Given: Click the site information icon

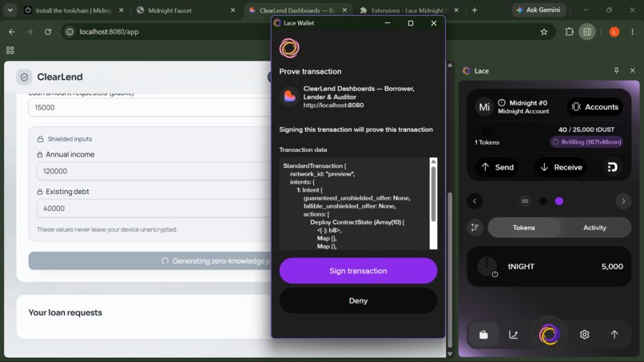Looking at the screenshot, I should click(x=70, y=32).
